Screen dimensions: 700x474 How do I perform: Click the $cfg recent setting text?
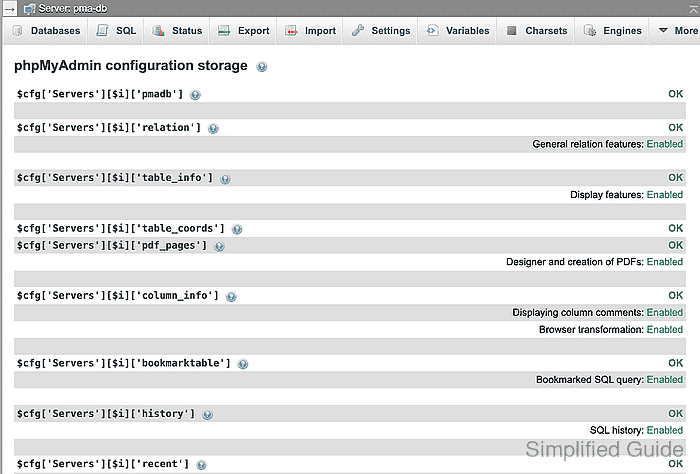(103, 464)
